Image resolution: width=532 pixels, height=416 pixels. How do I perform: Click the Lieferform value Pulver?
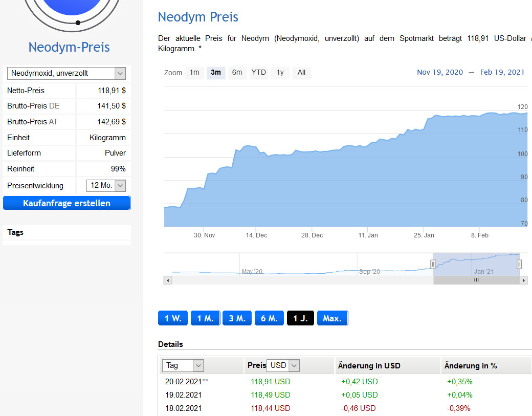coord(115,153)
